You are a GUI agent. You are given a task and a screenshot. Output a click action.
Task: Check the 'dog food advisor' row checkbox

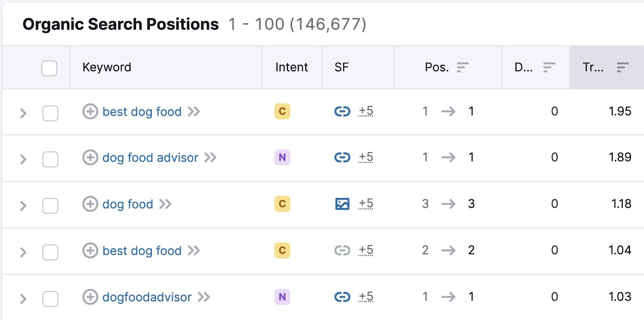tap(50, 159)
